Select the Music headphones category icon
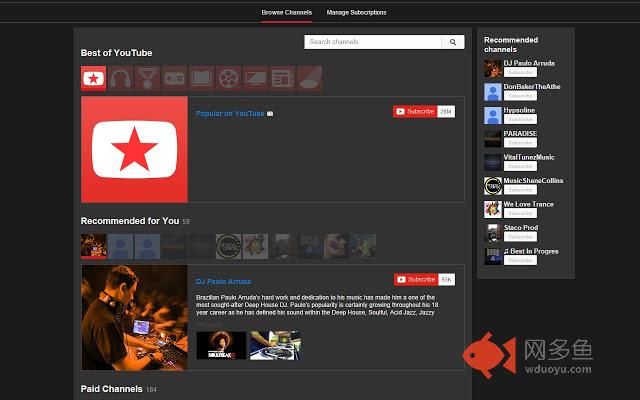Screen dimensions: 640x400 point(120,78)
